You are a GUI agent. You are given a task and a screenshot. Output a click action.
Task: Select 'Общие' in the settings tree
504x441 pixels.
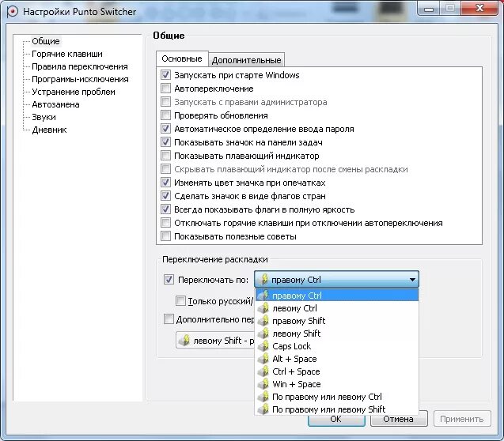pos(46,41)
